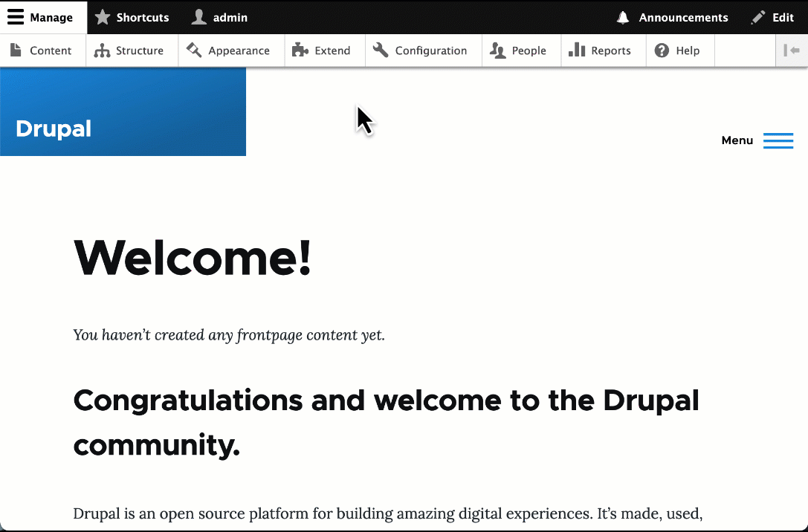
Task: Click the Announcements bell icon
Action: (x=623, y=18)
